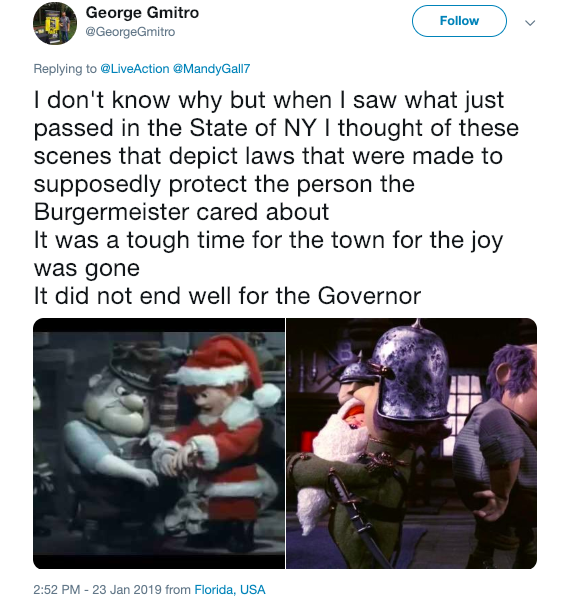Open the left Santa Claus image

pyautogui.click(x=159, y=443)
